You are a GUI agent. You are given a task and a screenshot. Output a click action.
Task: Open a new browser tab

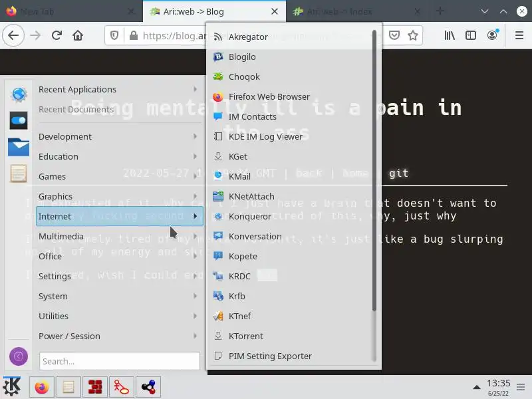coord(440,11)
